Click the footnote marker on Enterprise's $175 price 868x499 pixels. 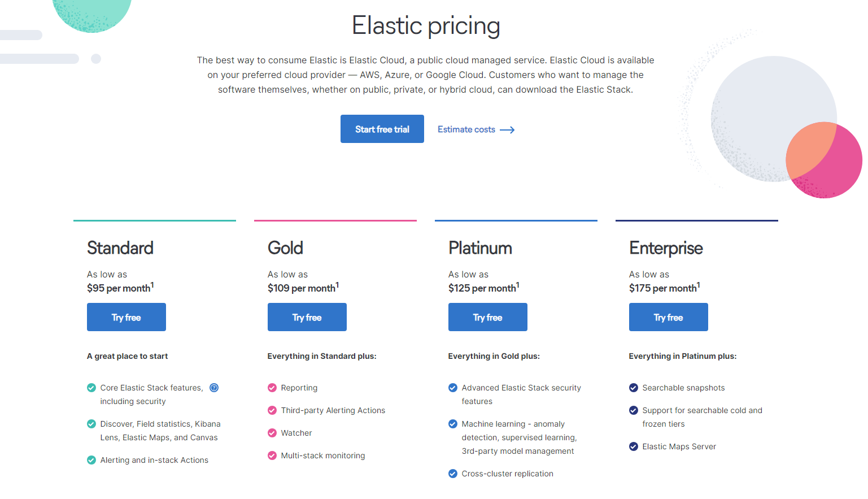tap(697, 284)
